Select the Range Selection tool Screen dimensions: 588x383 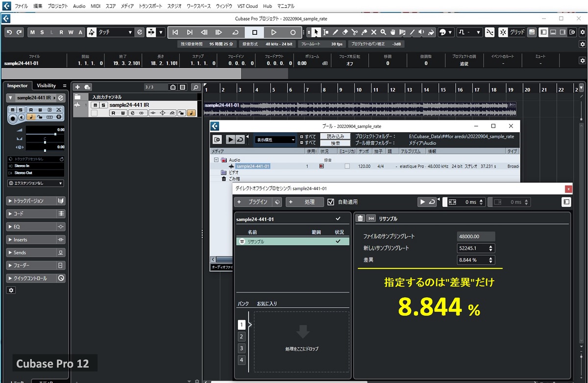click(326, 32)
